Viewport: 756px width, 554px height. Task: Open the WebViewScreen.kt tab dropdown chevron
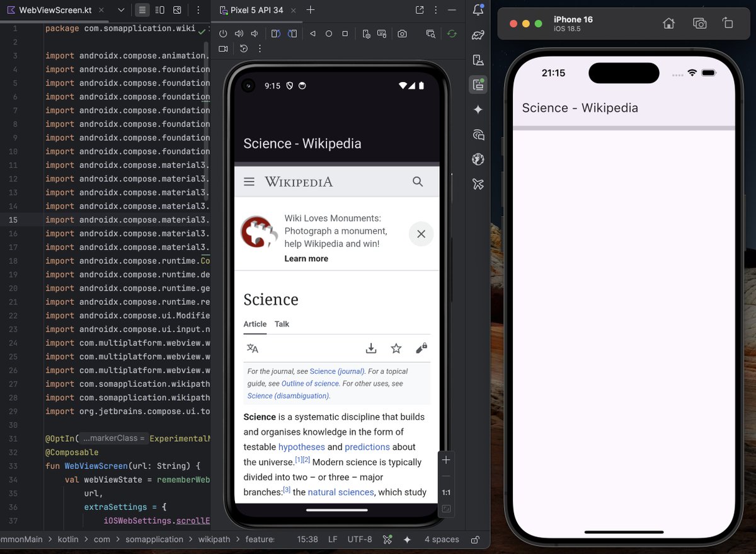click(120, 10)
